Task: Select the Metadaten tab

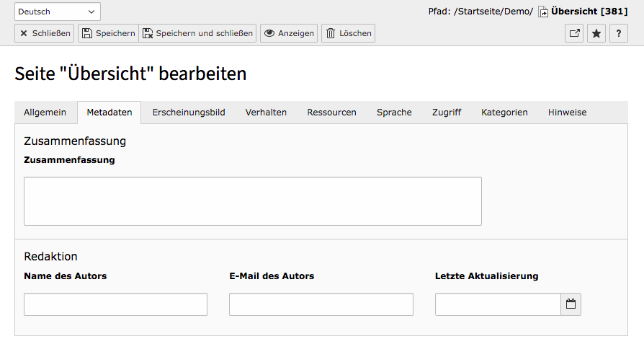Action: tap(109, 113)
